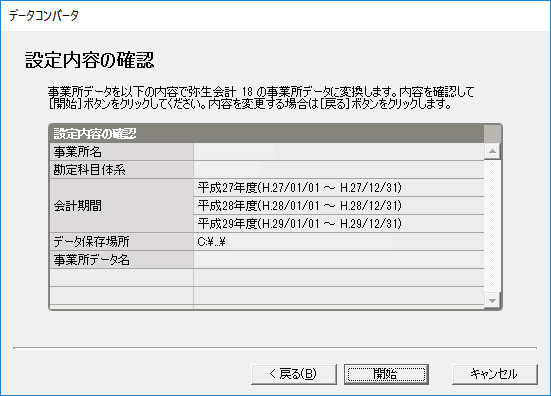
Task: Click the 平成28年度 accounting period entry
Action: [338, 206]
